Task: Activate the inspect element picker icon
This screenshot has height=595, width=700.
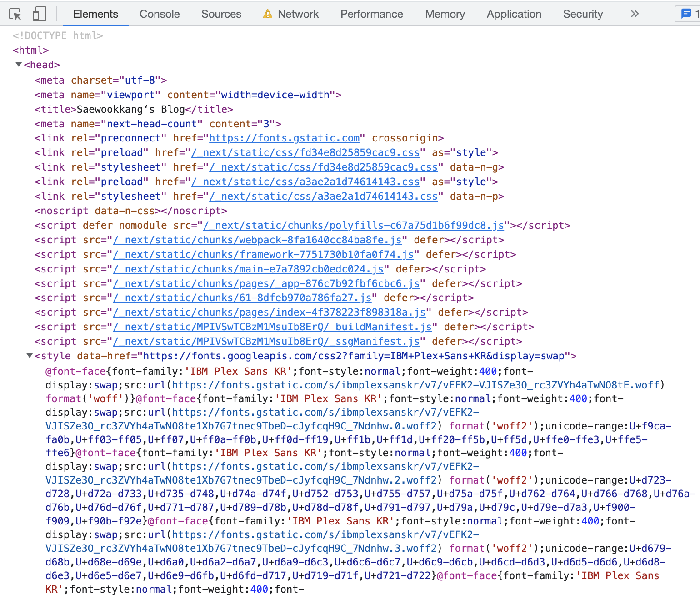Action: click(x=15, y=14)
